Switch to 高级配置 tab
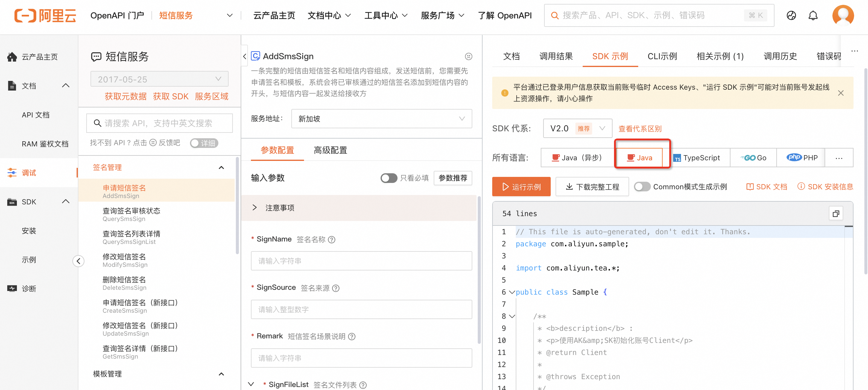Screen dimensions: 868x390 pyautogui.click(x=330, y=150)
